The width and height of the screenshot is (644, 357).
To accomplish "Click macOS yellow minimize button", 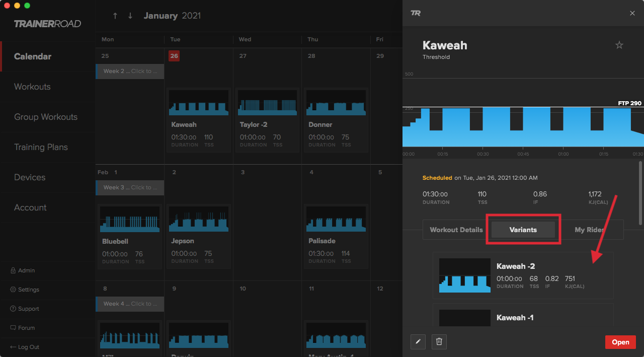I will (x=17, y=6).
